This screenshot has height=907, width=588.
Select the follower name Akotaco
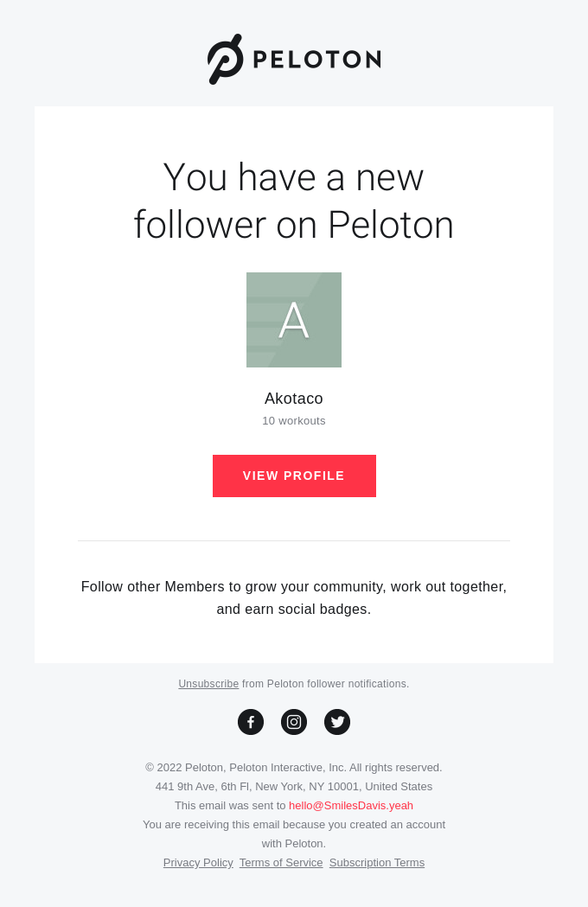294,399
